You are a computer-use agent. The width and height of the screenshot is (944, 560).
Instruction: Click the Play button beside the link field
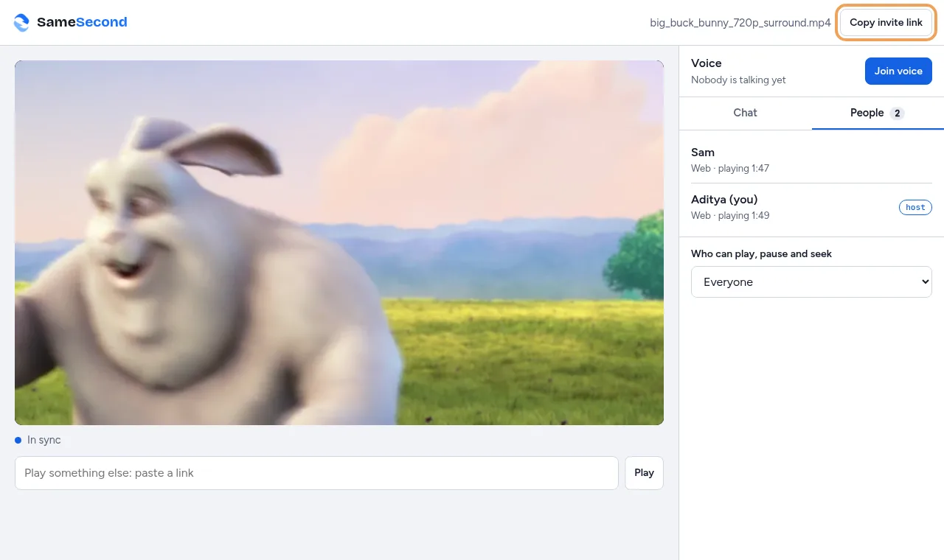tap(644, 473)
